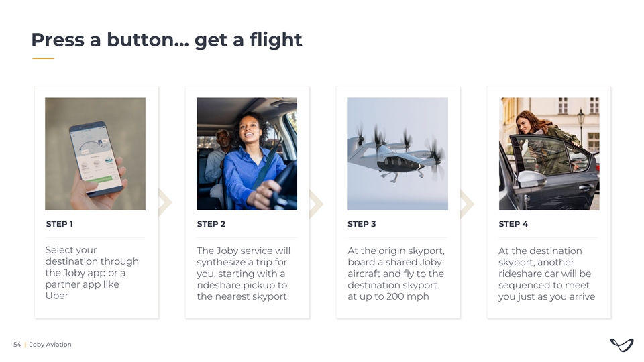Click the STEP 1 heading
This screenshot has width=644, height=362.
pos(59,224)
